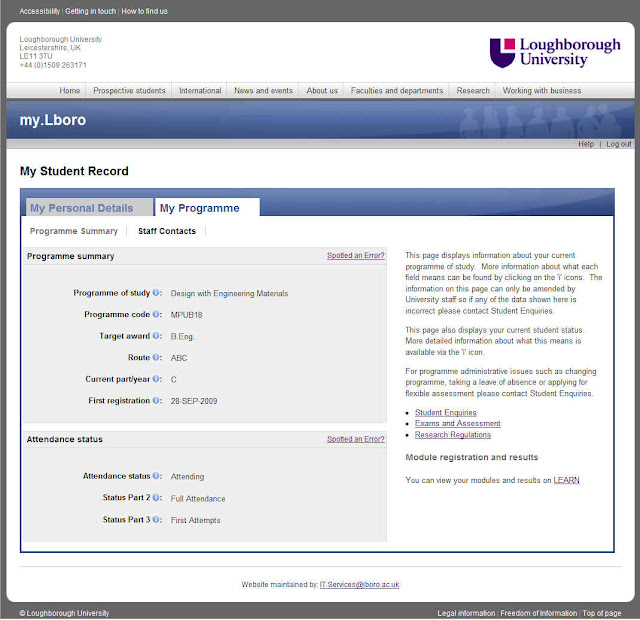Open Legal information footer link
The height and width of the screenshot is (620, 640).
pos(466,613)
